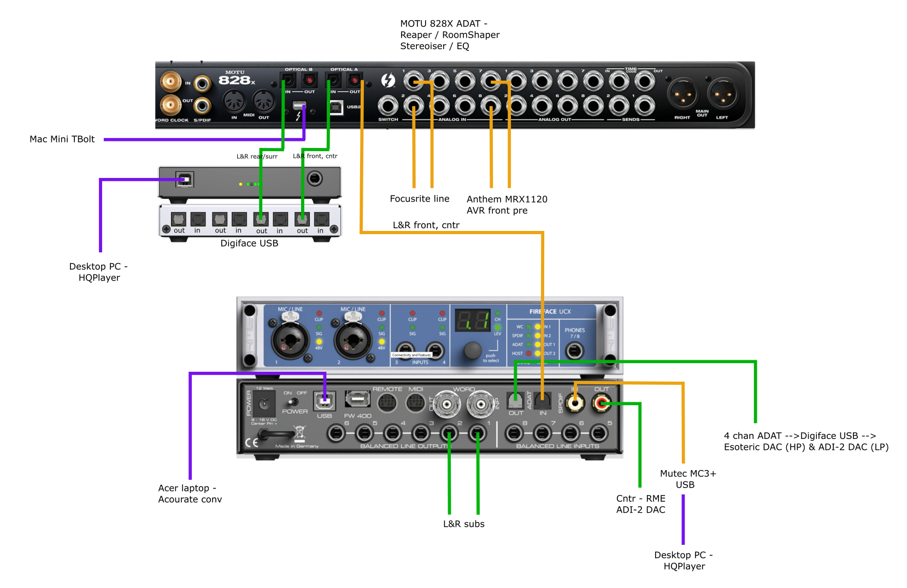This screenshot has height=588, width=907.
Task: Click the Fireface UCX WORD clock IN BNC
Action: [x=480, y=405]
